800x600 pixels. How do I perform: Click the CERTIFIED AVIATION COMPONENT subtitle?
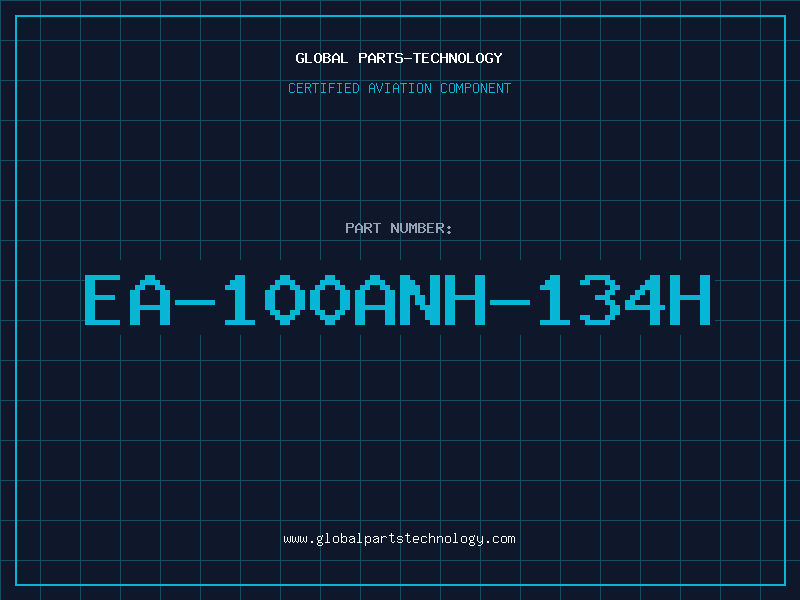pyautogui.click(x=399, y=88)
